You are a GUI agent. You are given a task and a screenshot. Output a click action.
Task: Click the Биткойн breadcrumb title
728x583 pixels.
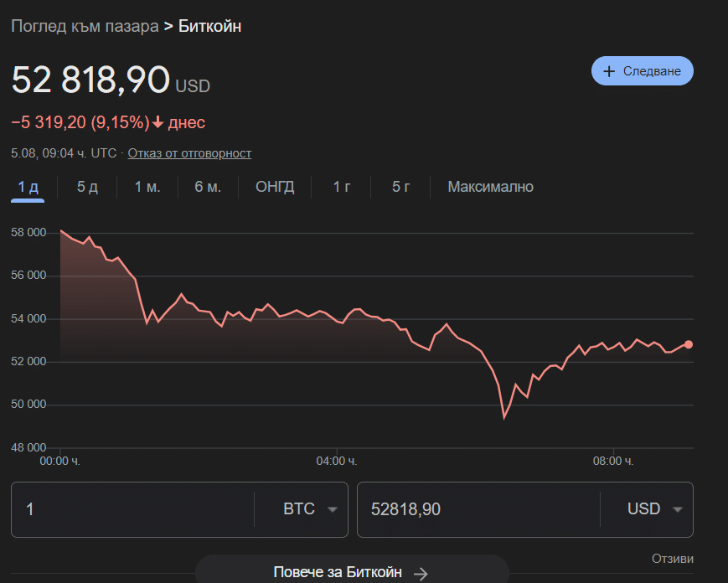point(209,26)
